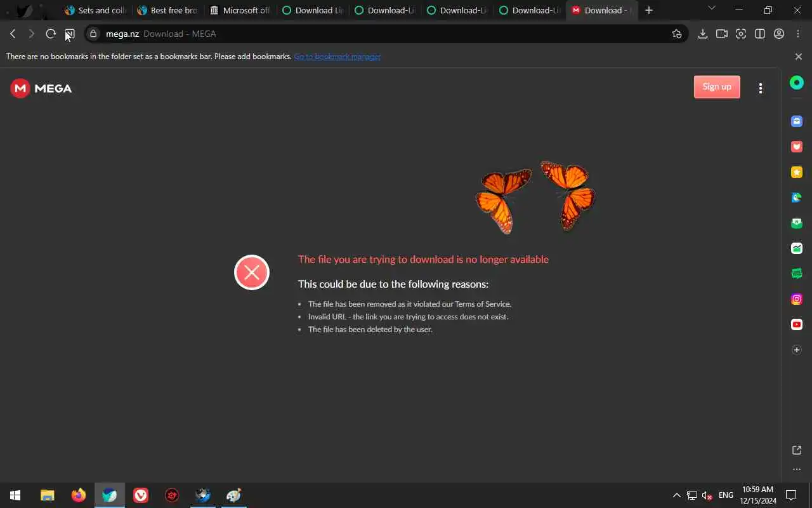
Task: Open the browser main menu (vertical dots)
Action: pyautogui.click(x=798, y=34)
